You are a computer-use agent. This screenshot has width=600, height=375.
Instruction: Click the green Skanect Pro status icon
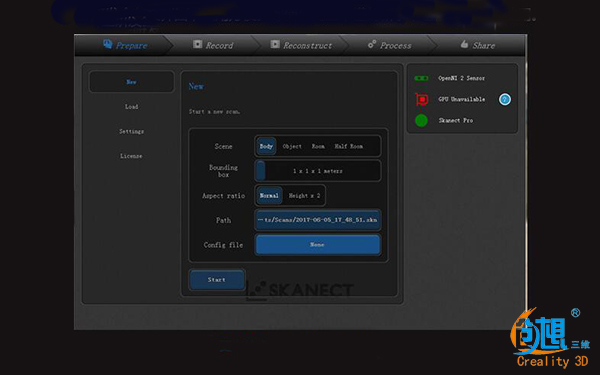(421, 121)
